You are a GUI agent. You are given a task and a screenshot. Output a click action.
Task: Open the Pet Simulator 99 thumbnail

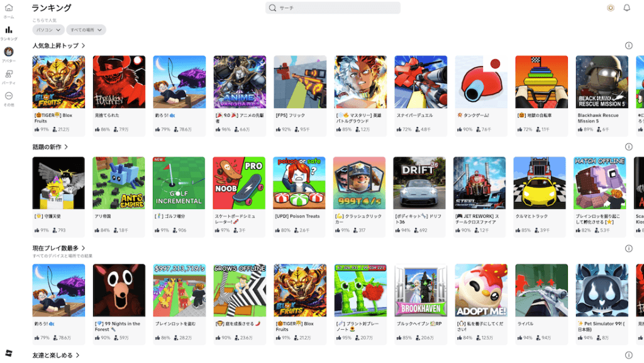[602, 290]
